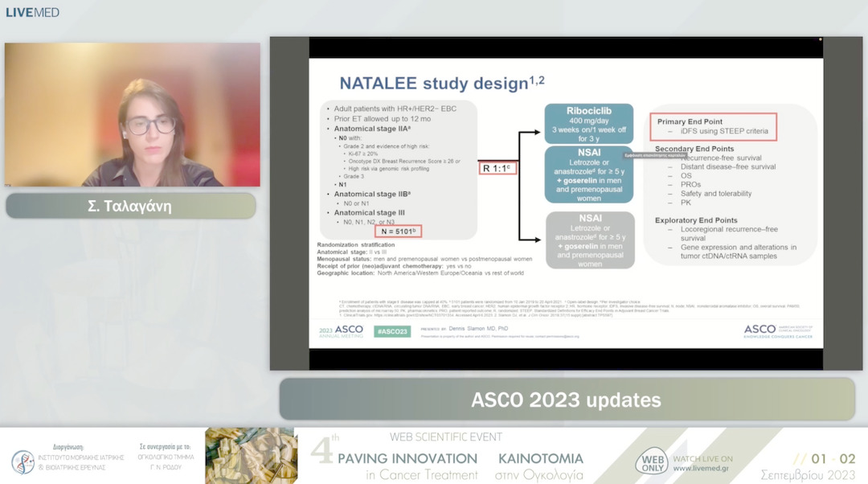Screen dimensions: 868x484
Task: Click Prior ET allowed up to 12 mo
Action: pos(382,118)
